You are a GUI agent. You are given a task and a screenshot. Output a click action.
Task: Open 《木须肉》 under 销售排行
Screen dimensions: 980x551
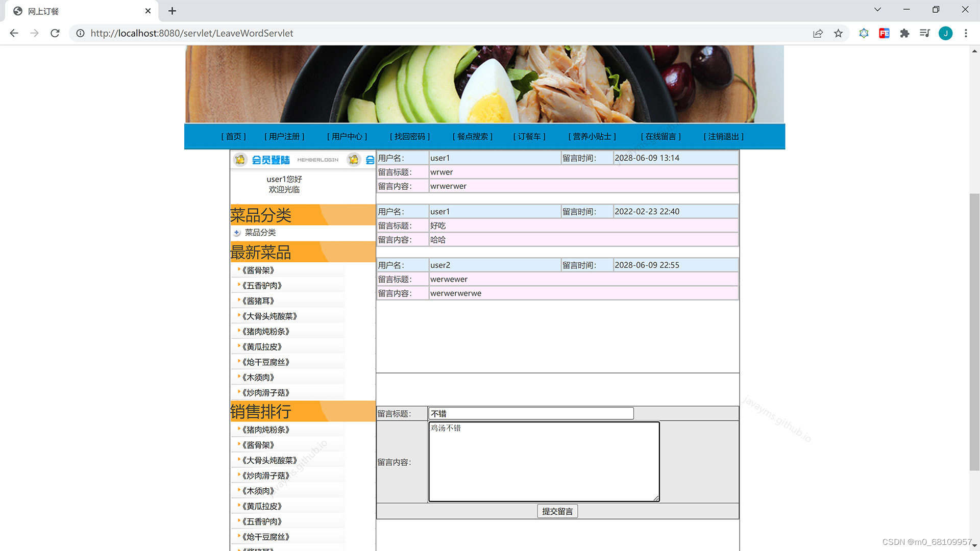click(x=258, y=491)
